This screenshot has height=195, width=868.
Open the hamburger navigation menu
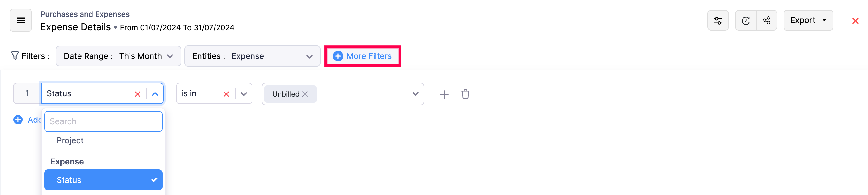[x=21, y=20]
